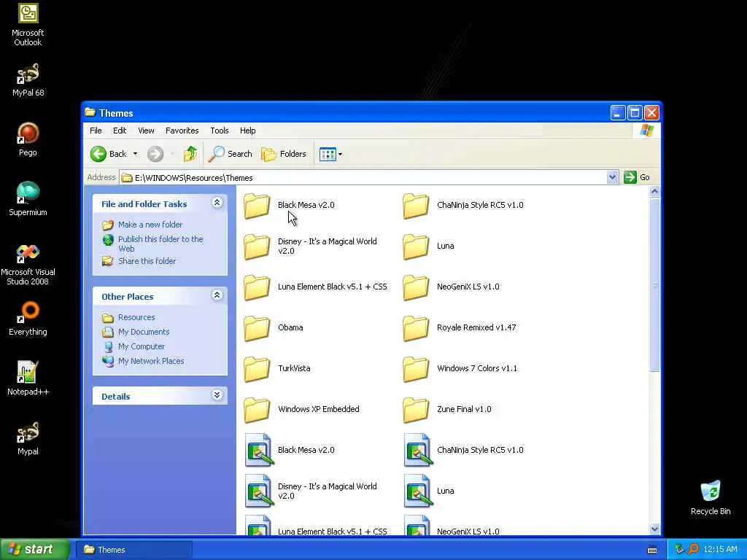
Task: Click the magnifier tray icon
Action: click(693, 550)
